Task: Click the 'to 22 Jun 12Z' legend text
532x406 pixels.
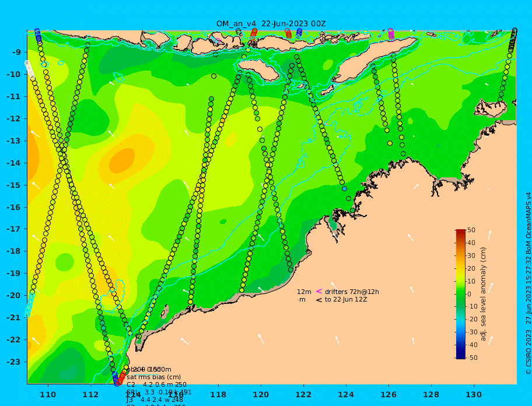Action: (x=346, y=299)
